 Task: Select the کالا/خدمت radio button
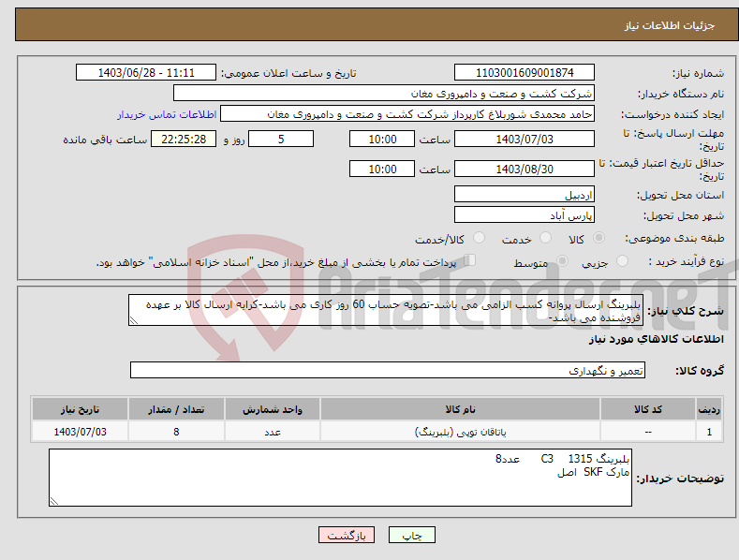click(x=479, y=238)
